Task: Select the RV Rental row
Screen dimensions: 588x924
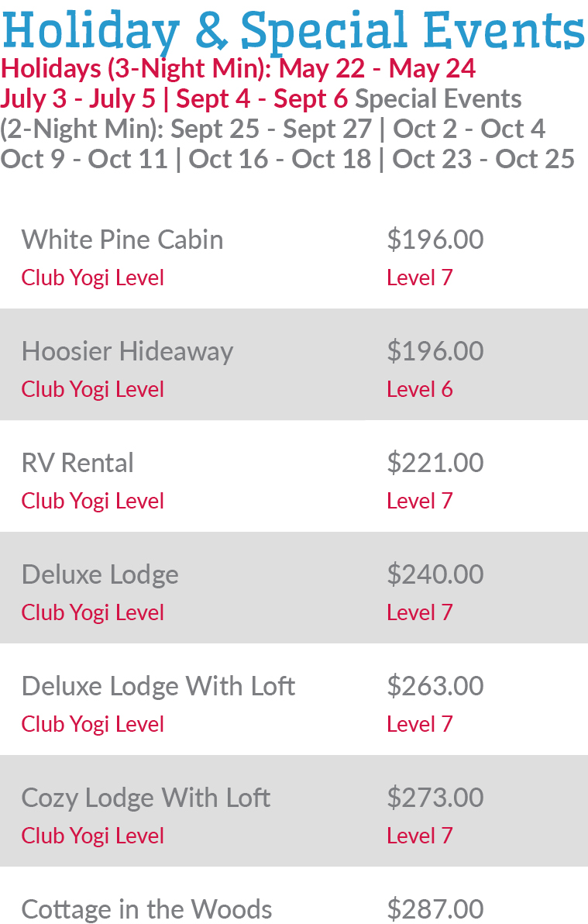Action: [x=77, y=463]
